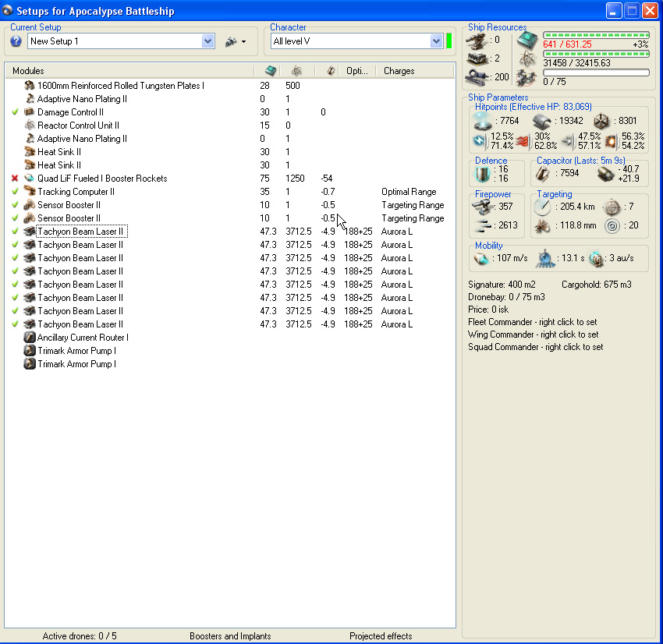Click the Quad LiF Booster Rockets icon
The image size is (663, 644).
(29, 179)
